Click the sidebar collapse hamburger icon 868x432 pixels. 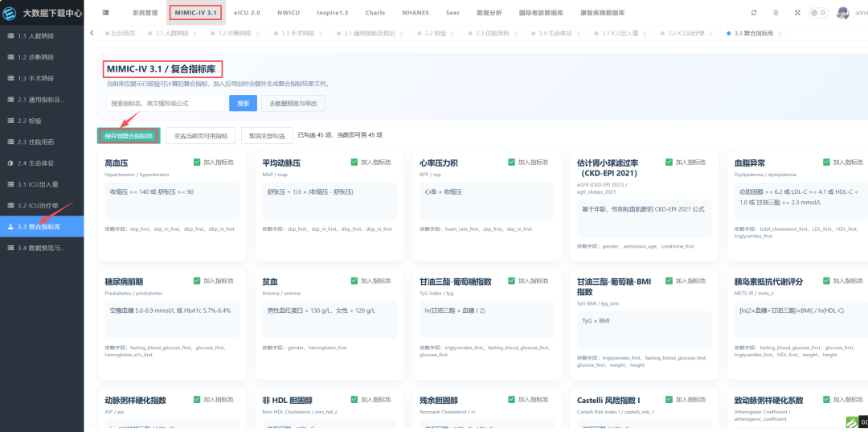coord(105,12)
